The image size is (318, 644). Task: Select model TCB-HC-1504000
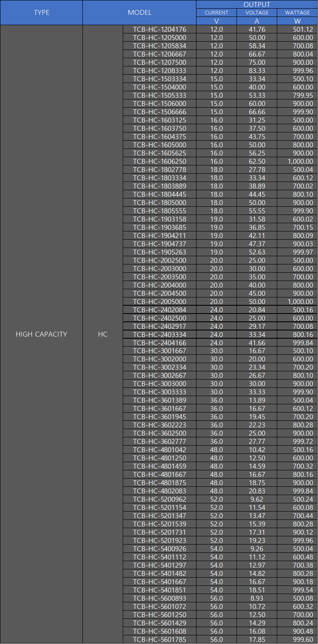[159, 87]
